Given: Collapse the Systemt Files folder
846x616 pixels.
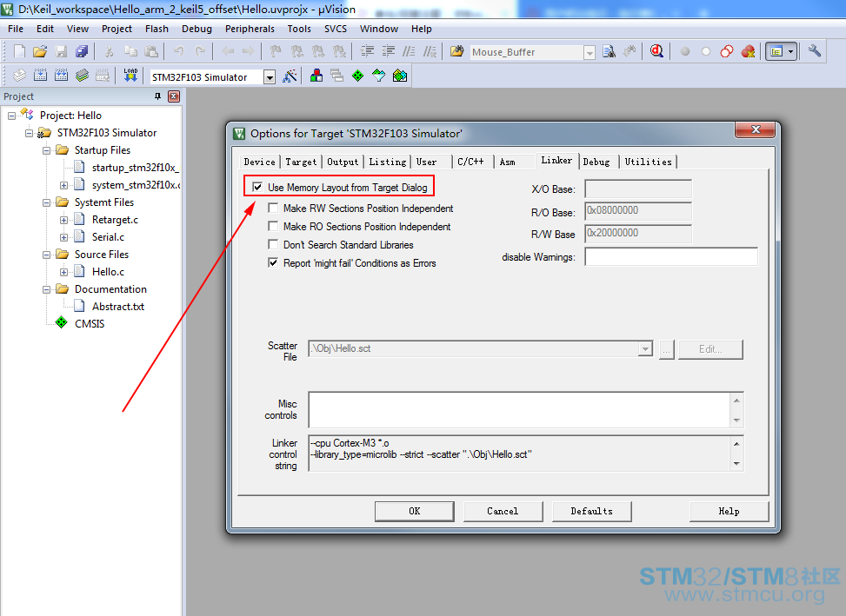Looking at the screenshot, I should [46, 202].
